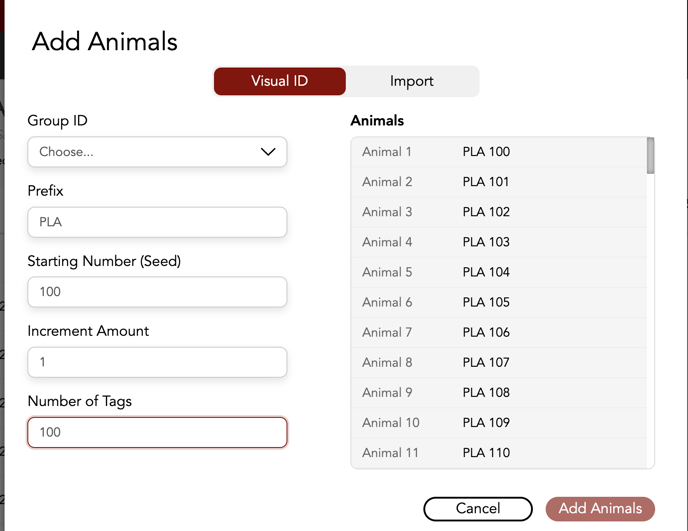Screen dimensions: 688x531
Task: Click the Add Animals button
Action: tap(600, 508)
